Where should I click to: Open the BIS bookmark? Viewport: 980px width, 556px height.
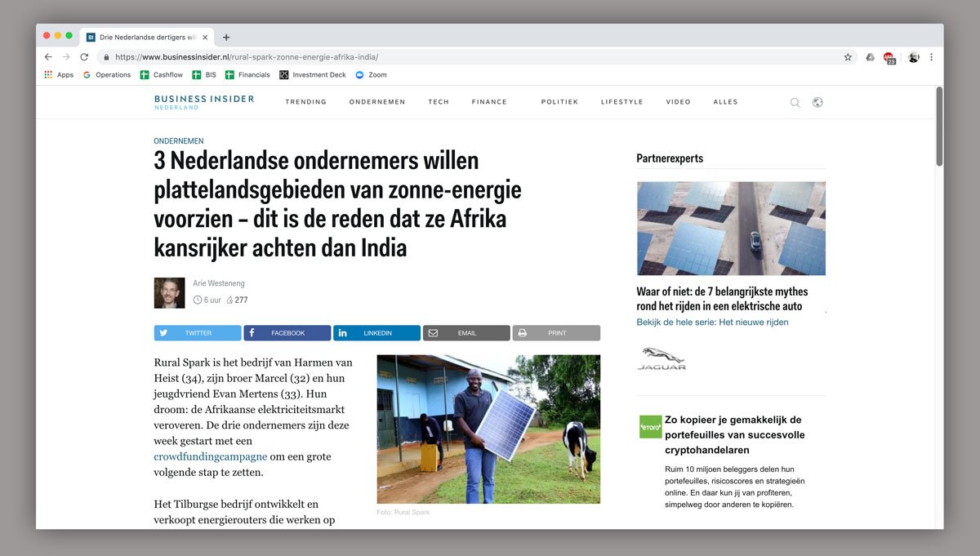204,74
